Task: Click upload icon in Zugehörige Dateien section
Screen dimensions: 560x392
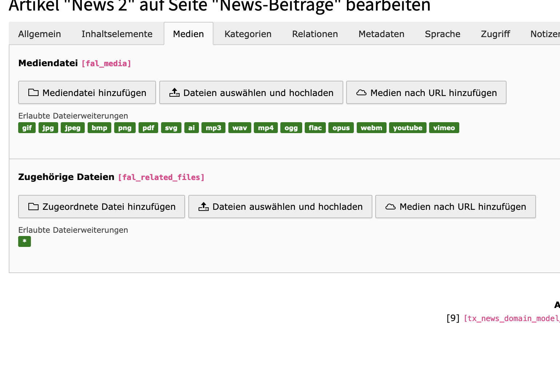Action: coord(204,207)
